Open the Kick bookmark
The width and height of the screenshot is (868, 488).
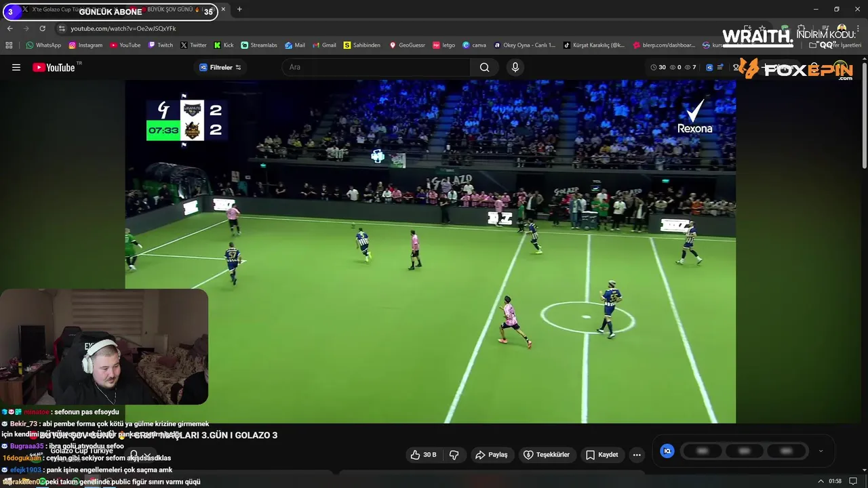click(224, 45)
